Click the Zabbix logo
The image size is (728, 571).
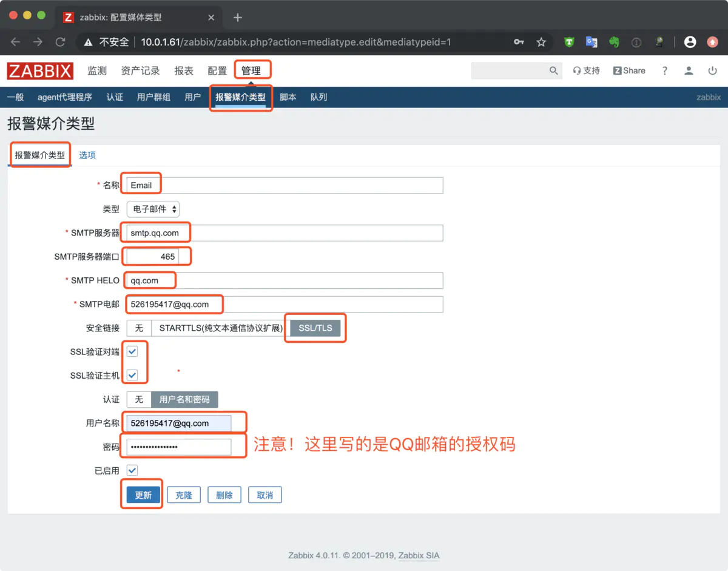click(40, 70)
